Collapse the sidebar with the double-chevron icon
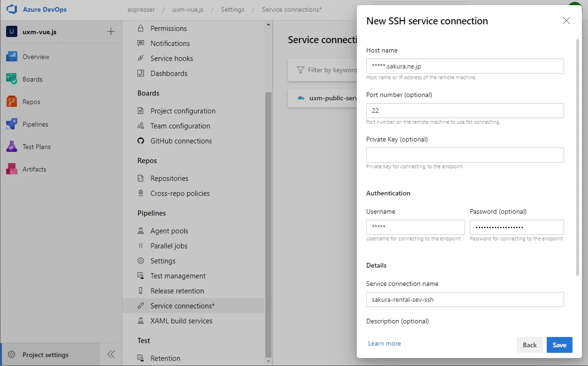 pos(111,354)
